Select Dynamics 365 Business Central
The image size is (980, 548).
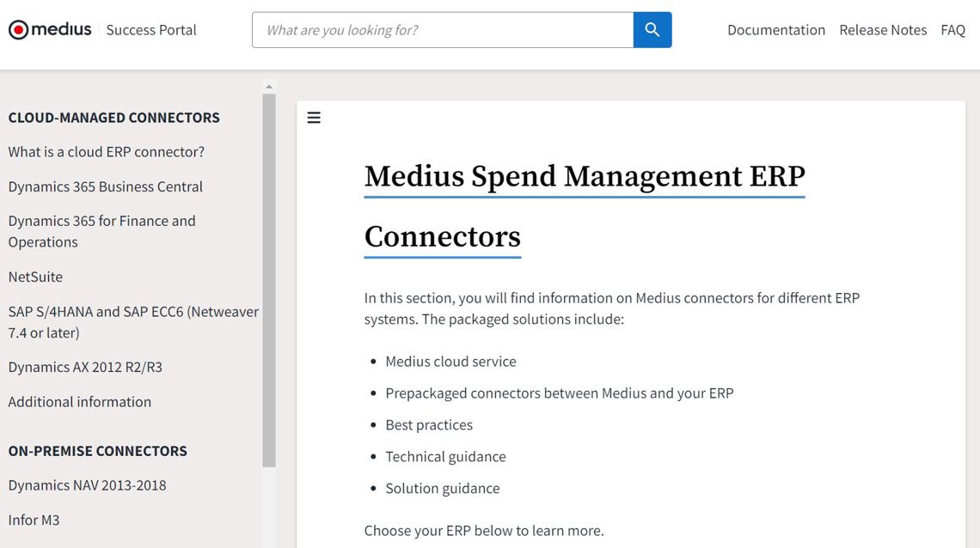(106, 186)
